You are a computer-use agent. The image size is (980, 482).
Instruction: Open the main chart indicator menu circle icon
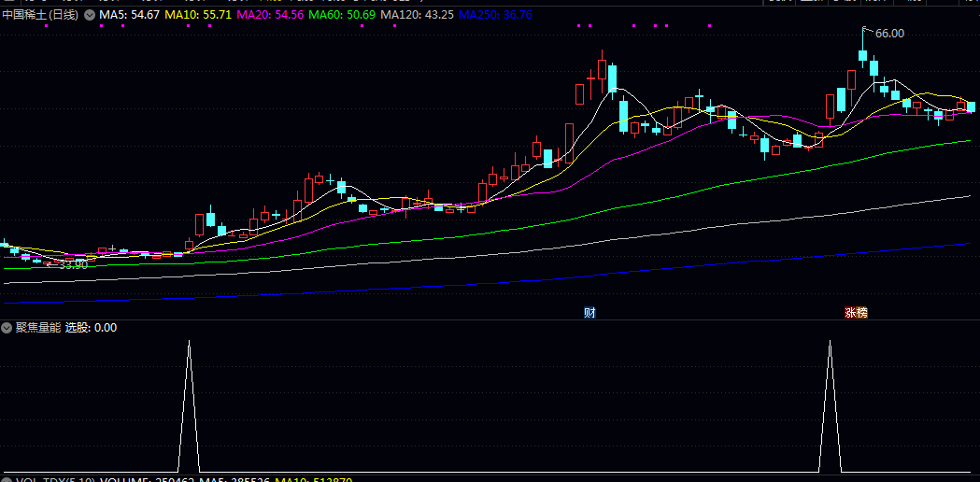[x=90, y=16]
